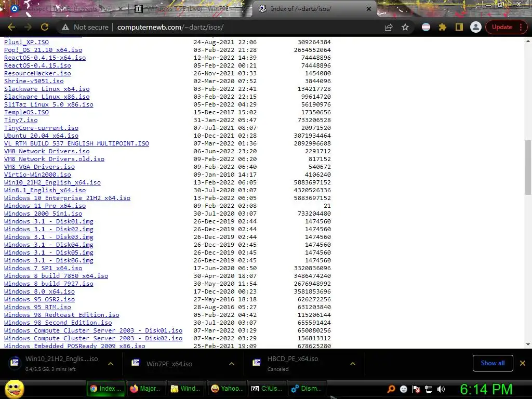
Task: Open the side panel icon
Action: 459,27
